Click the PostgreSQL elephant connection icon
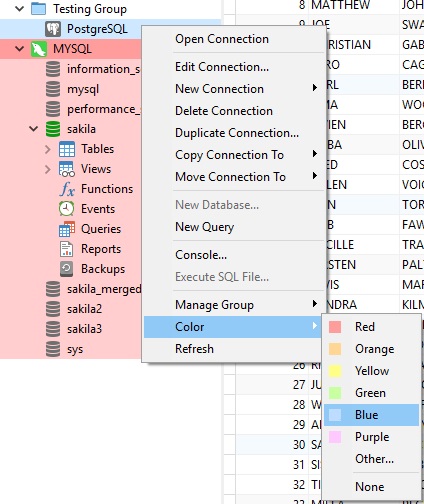424x504 pixels. point(53,29)
